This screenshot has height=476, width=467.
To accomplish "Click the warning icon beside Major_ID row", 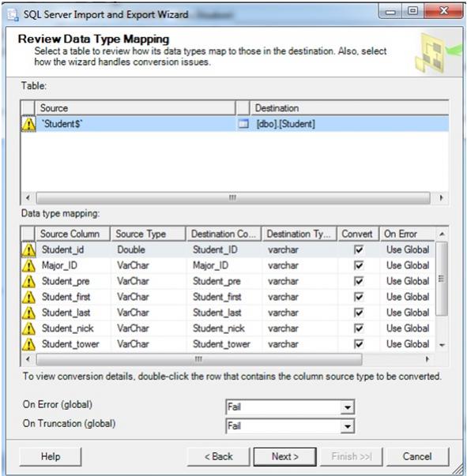I will pos(29,265).
